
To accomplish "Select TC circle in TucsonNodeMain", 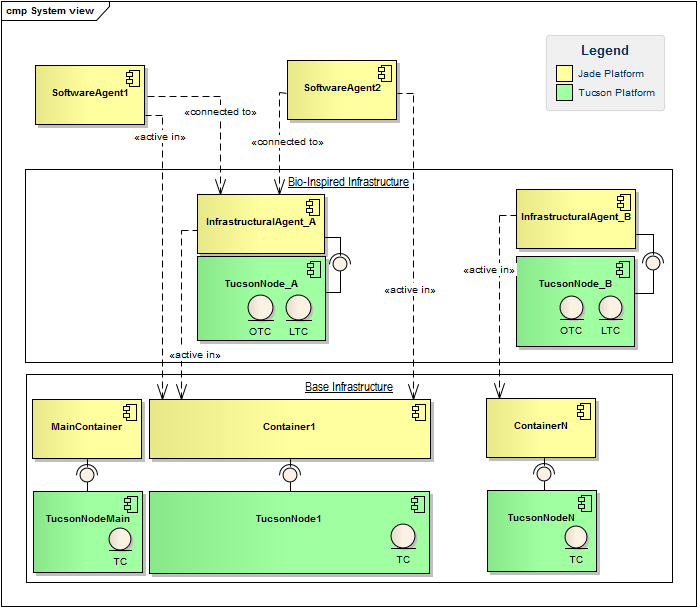I will [120, 539].
